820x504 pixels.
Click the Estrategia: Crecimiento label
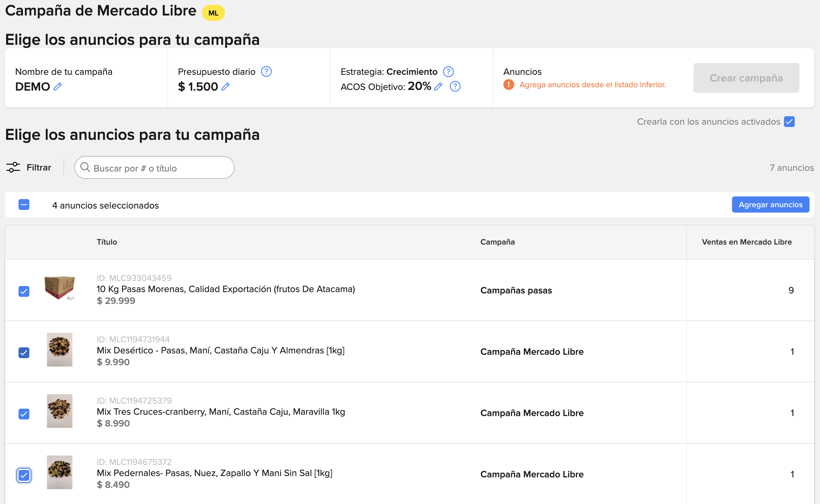click(389, 72)
